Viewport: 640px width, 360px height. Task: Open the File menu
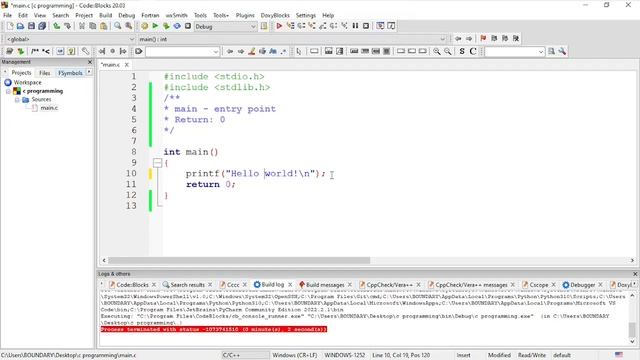click(x=7, y=15)
